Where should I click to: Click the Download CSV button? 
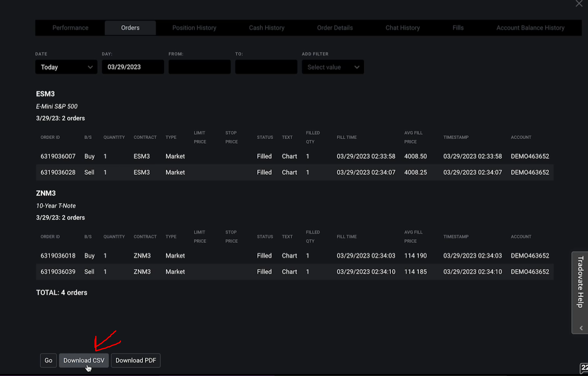pyautogui.click(x=84, y=360)
